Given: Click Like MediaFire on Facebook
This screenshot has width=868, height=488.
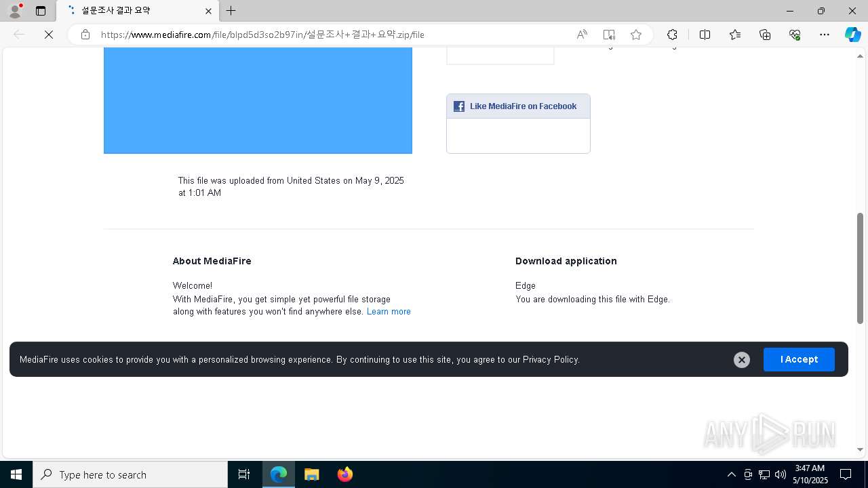Looking at the screenshot, I should [x=523, y=106].
